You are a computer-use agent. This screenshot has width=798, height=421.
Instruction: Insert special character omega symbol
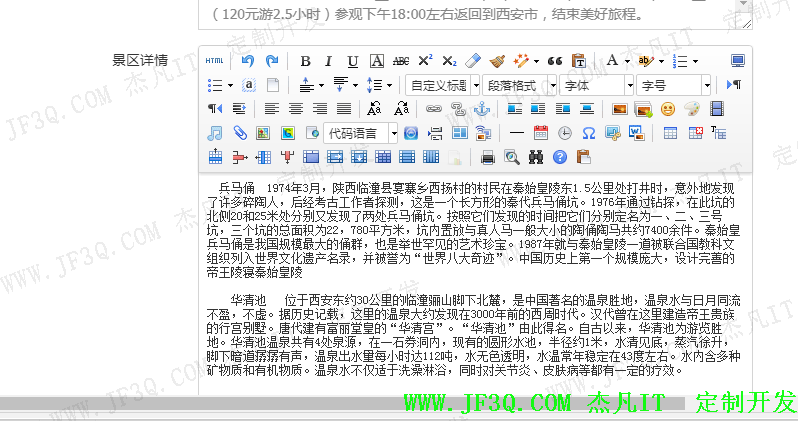click(589, 133)
